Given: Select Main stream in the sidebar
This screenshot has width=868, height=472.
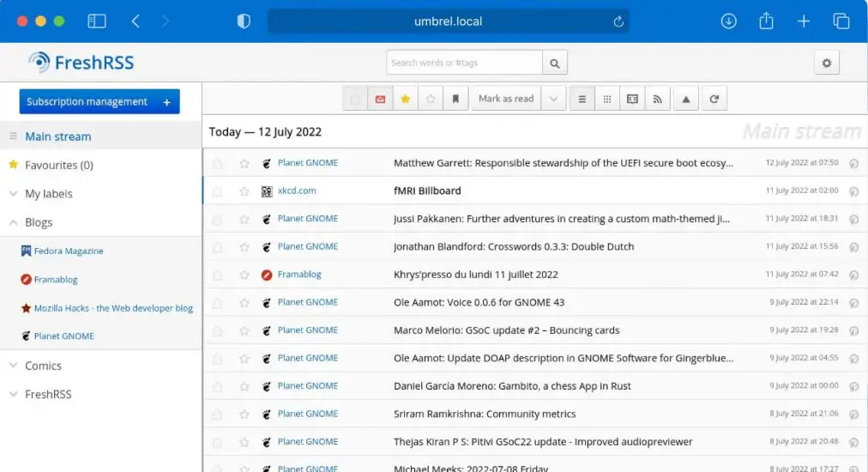Looking at the screenshot, I should [57, 136].
